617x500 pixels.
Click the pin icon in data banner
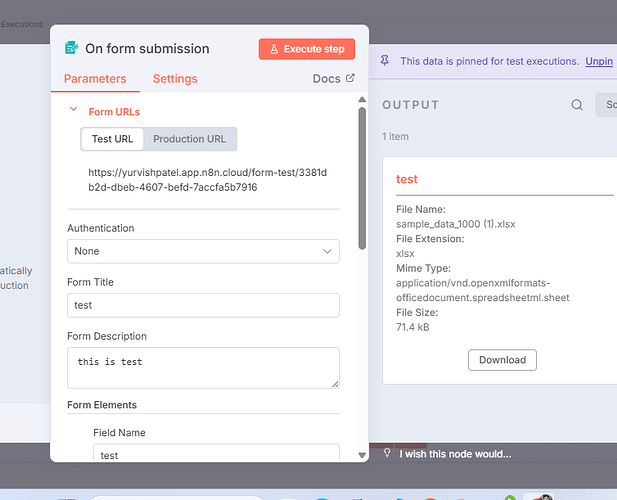tap(387, 61)
